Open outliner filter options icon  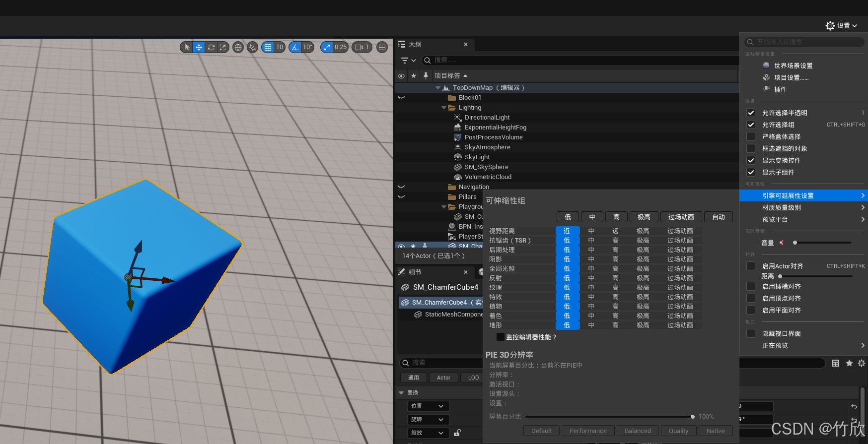coord(408,61)
